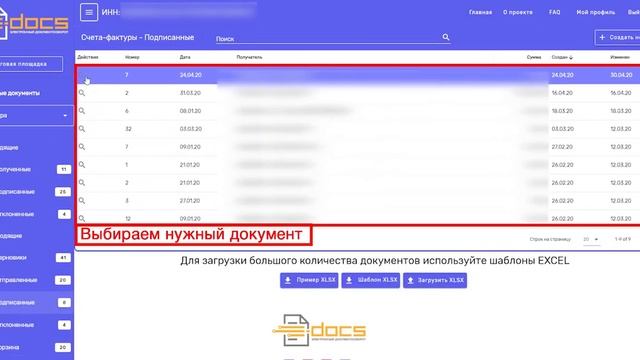Select the highlighted row changed on 30.04.20

(x=358, y=75)
